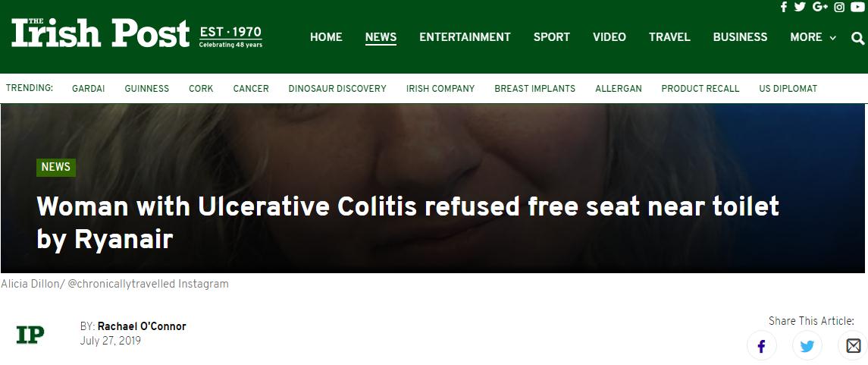The width and height of the screenshot is (868, 365).
Task: Open the Instagram icon in header
Action: pyautogui.click(x=839, y=7)
